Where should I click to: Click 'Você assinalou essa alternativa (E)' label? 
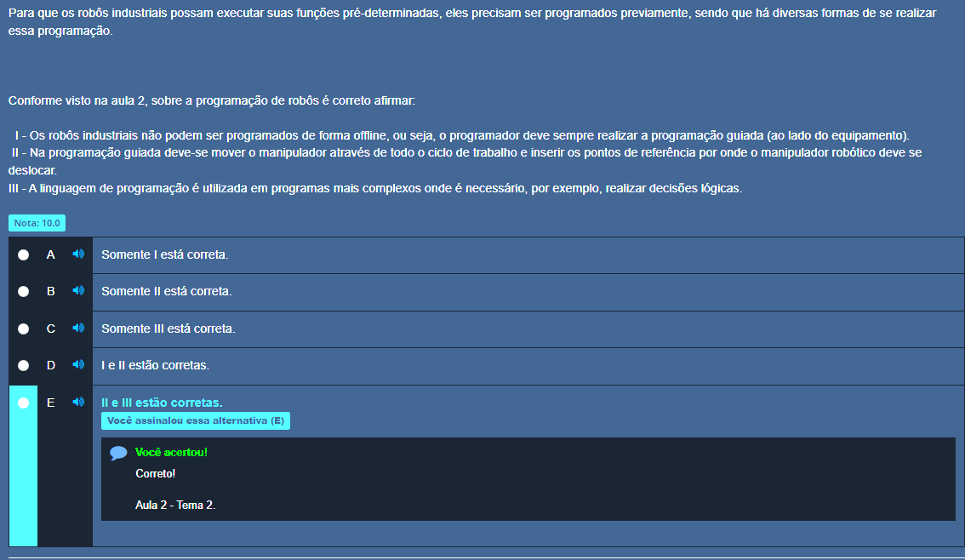click(x=195, y=421)
